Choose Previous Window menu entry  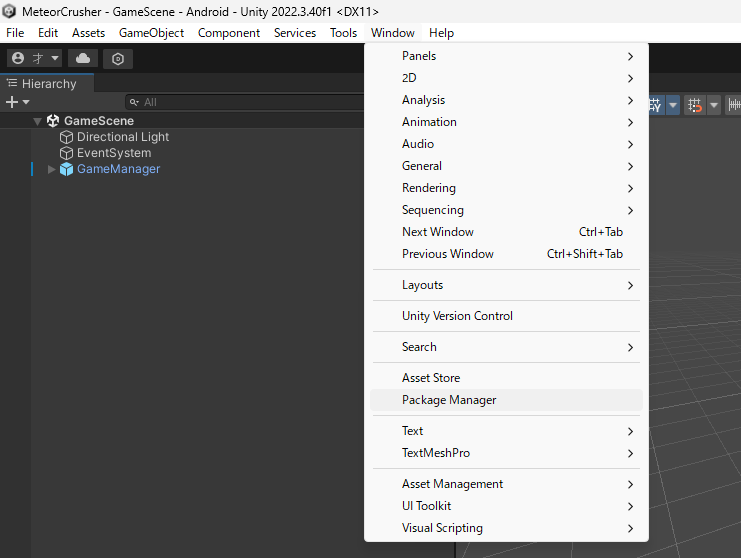point(506,254)
